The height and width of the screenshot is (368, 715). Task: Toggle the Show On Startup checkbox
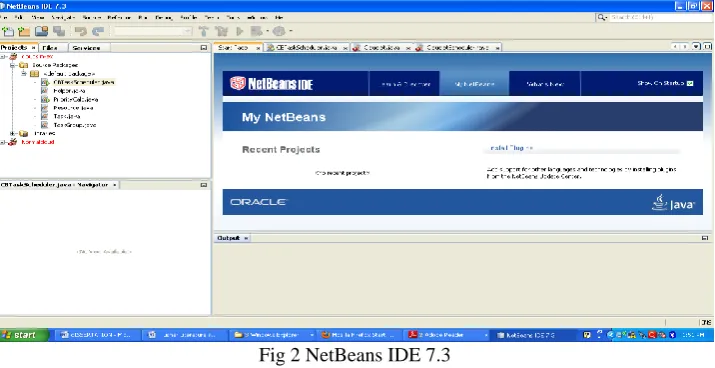click(690, 83)
